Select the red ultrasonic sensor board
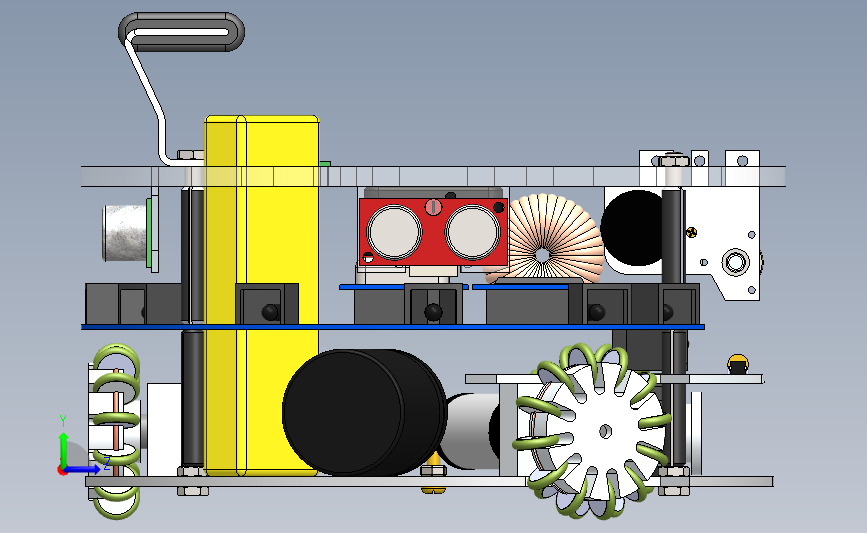Image resolution: width=867 pixels, height=533 pixels. coord(434,232)
